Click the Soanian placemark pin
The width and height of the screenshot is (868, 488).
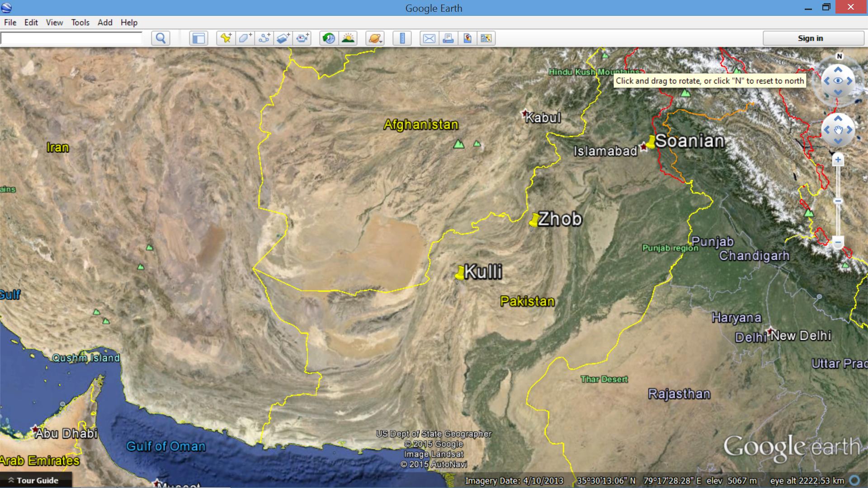650,142
